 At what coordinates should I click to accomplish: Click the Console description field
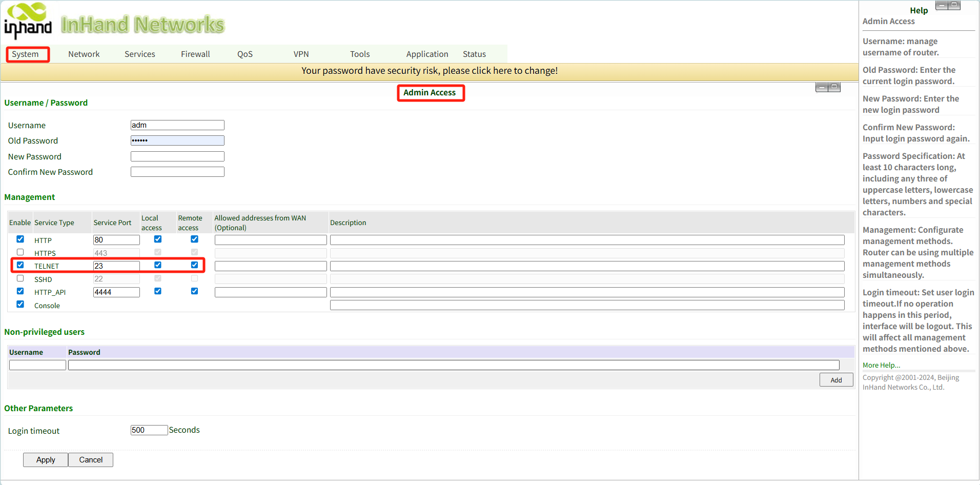587,305
